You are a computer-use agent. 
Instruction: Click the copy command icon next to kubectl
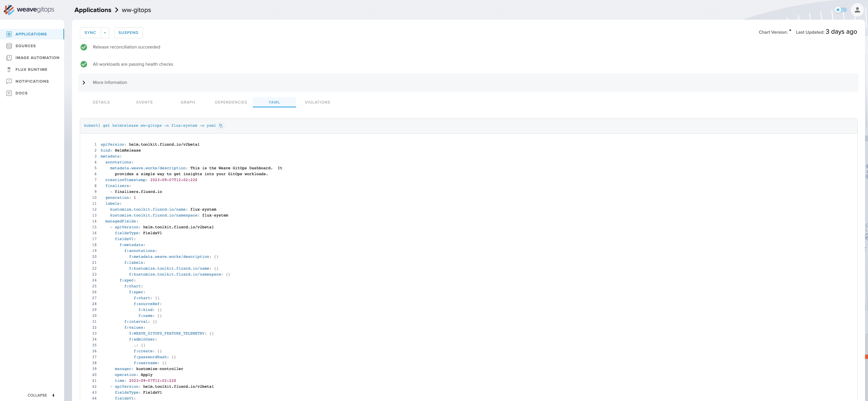click(221, 126)
